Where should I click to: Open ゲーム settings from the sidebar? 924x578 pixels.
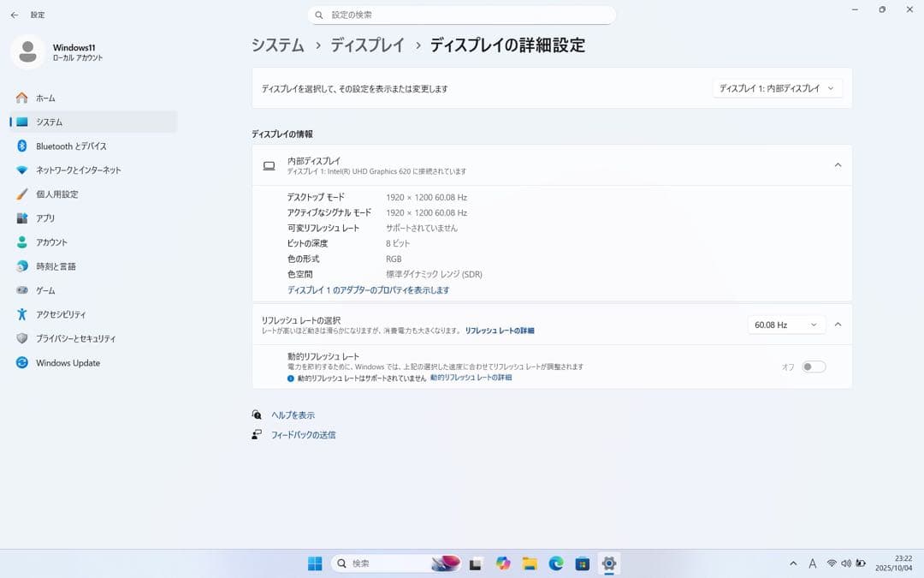point(47,289)
